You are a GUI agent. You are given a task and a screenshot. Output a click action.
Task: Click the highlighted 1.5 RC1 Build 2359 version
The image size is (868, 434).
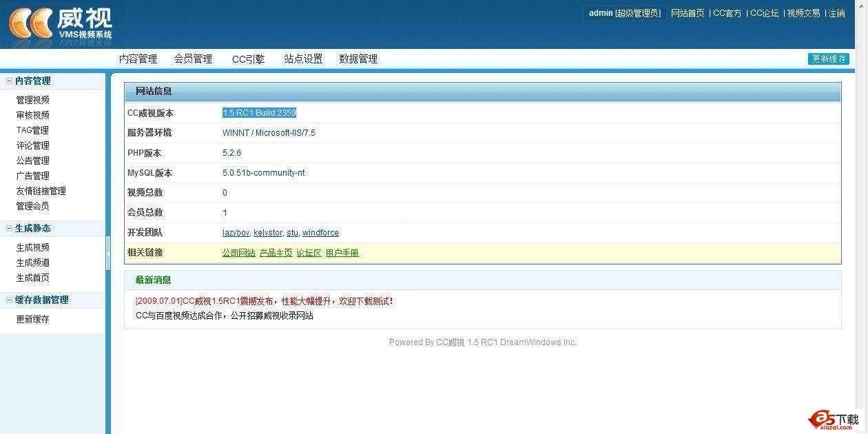(x=259, y=113)
